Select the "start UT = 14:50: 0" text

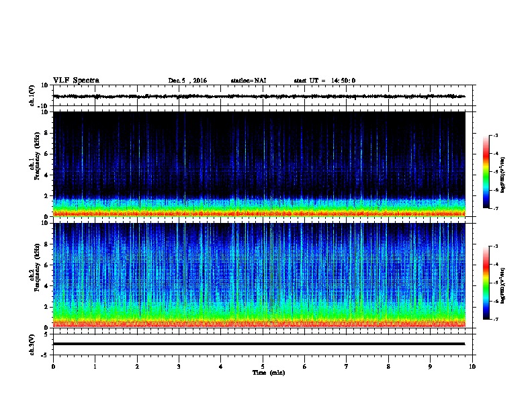[324, 81]
